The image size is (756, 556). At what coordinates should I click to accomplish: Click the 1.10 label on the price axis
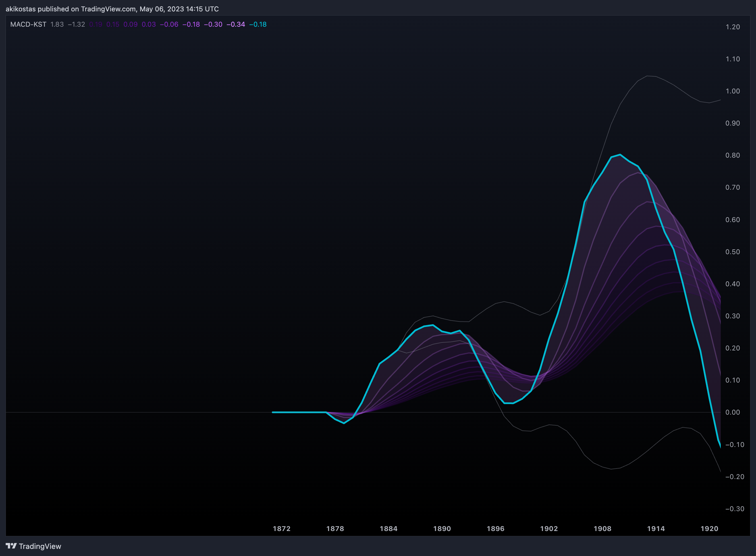(733, 59)
